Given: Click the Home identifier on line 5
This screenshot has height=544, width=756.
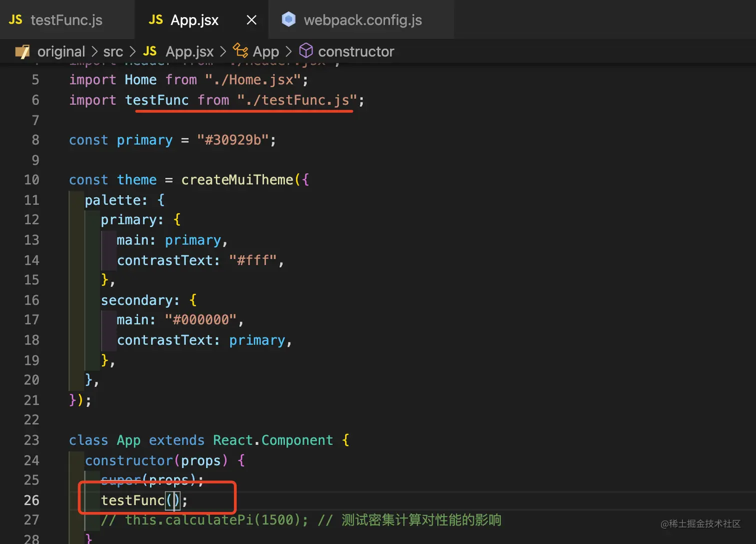Looking at the screenshot, I should [140, 80].
